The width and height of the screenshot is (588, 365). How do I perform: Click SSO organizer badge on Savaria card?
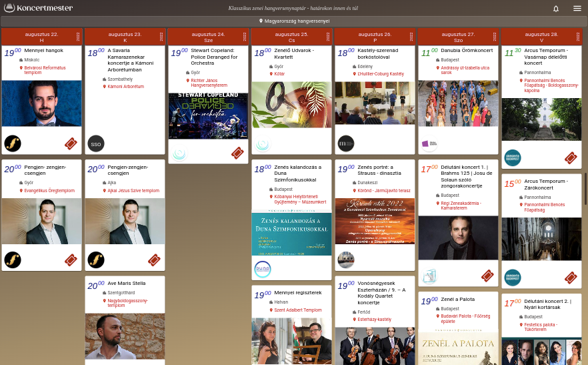pyautogui.click(x=96, y=143)
